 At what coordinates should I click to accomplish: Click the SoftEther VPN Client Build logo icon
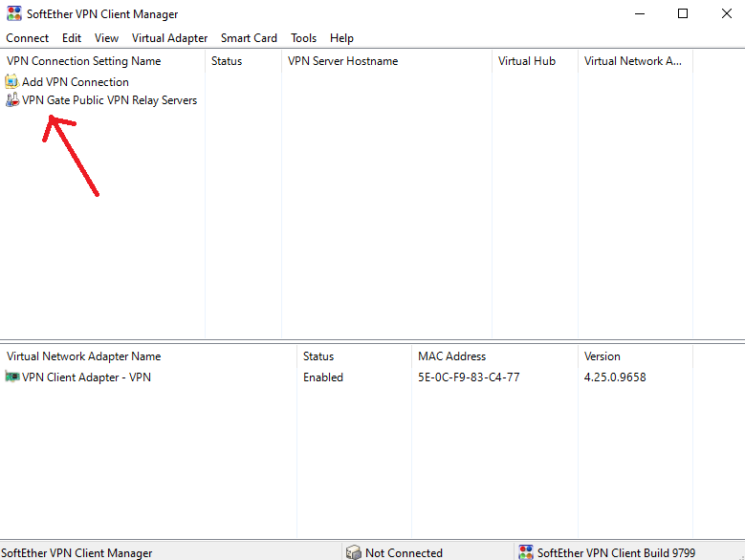pos(526,552)
